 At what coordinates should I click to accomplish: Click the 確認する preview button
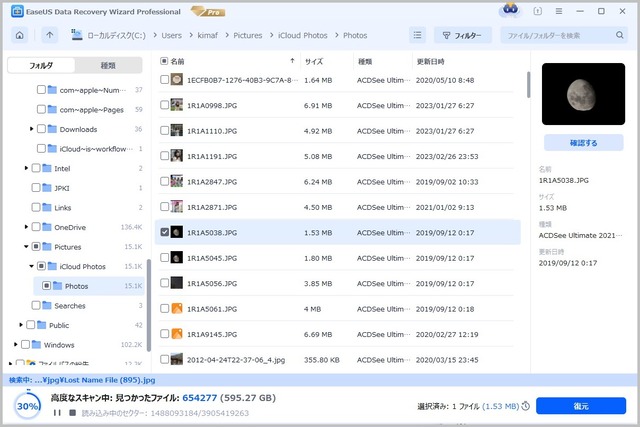pyautogui.click(x=583, y=143)
